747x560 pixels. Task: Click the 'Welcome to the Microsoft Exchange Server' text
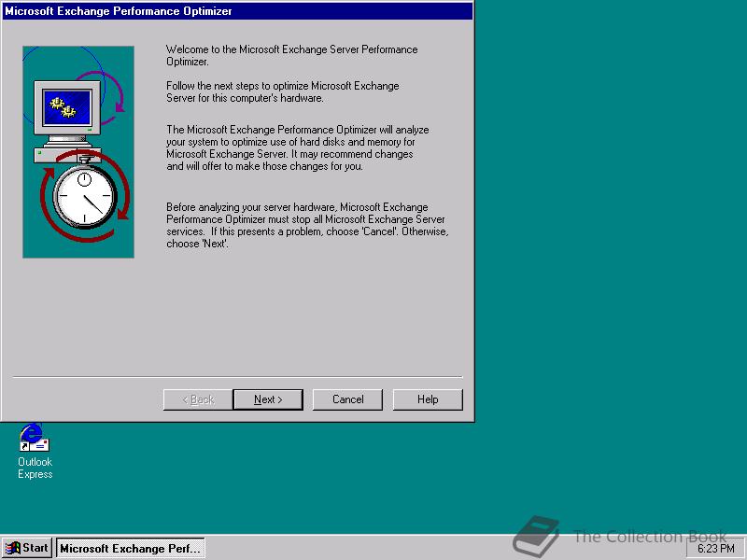coord(291,55)
